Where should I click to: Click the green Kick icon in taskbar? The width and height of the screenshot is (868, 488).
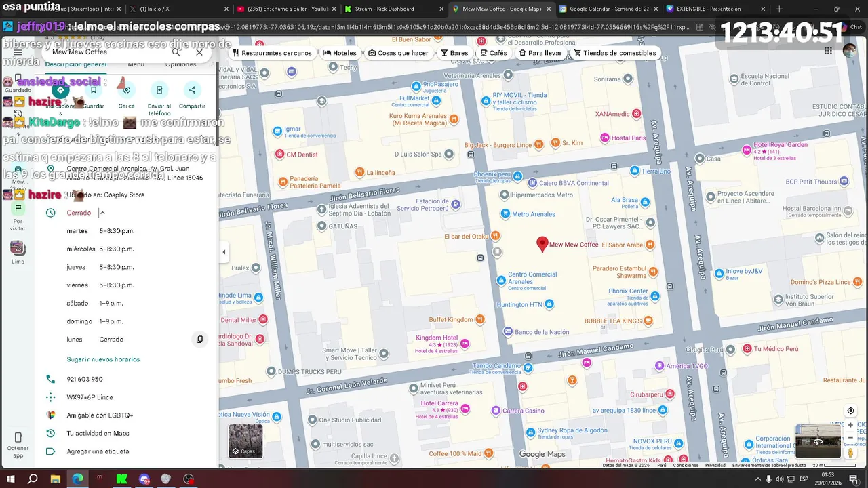click(122, 479)
